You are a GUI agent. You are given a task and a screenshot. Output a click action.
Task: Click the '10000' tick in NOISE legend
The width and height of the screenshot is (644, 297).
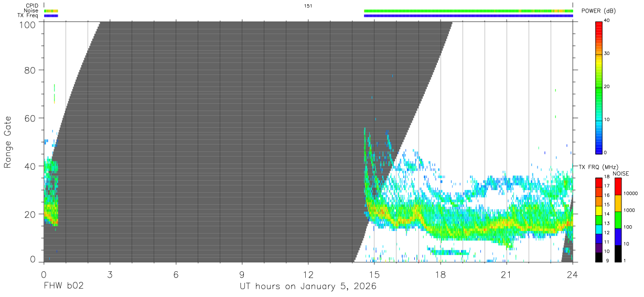(630, 193)
